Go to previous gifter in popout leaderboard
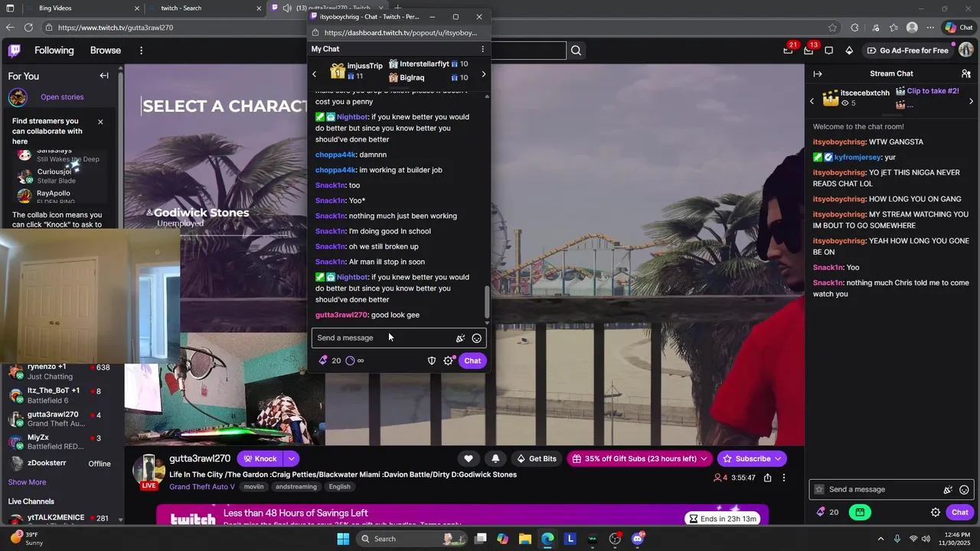Image resolution: width=980 pixels, height=551 pixels. pos(314,74)
